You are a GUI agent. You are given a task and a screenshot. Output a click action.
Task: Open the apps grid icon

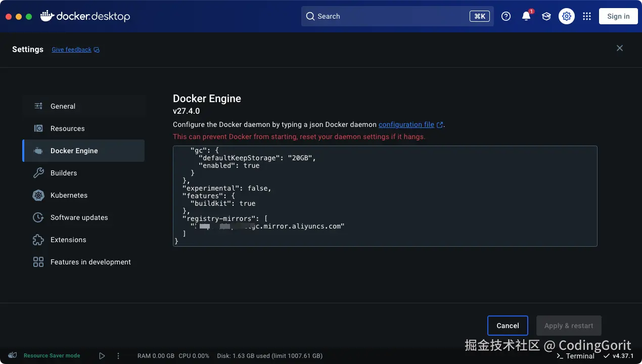(x=587, y=16)
